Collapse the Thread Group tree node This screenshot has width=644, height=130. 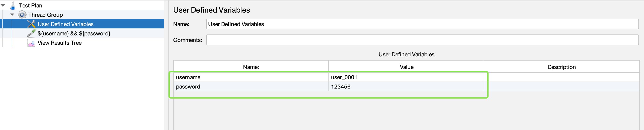[12, 15]
